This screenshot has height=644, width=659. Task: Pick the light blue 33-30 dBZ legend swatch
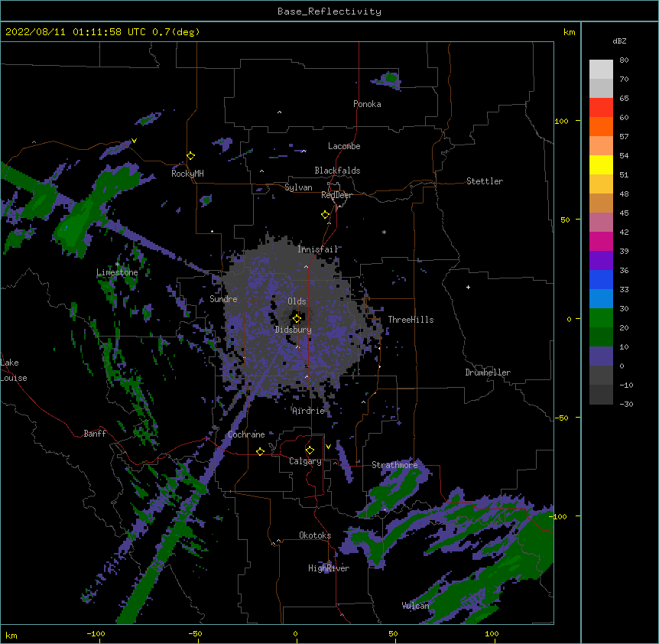pyautogui.click(x=601, y=299)
